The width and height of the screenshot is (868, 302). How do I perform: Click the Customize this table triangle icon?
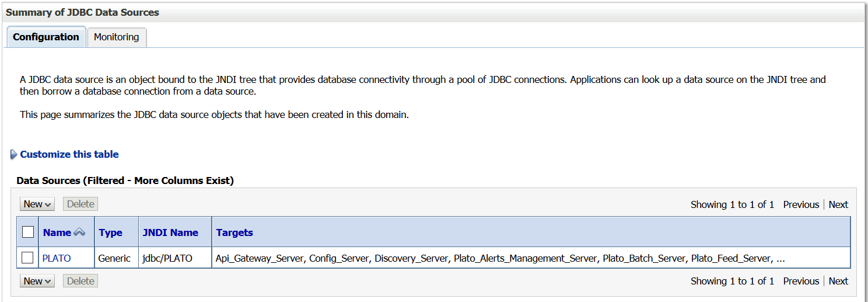pos(14,155)
